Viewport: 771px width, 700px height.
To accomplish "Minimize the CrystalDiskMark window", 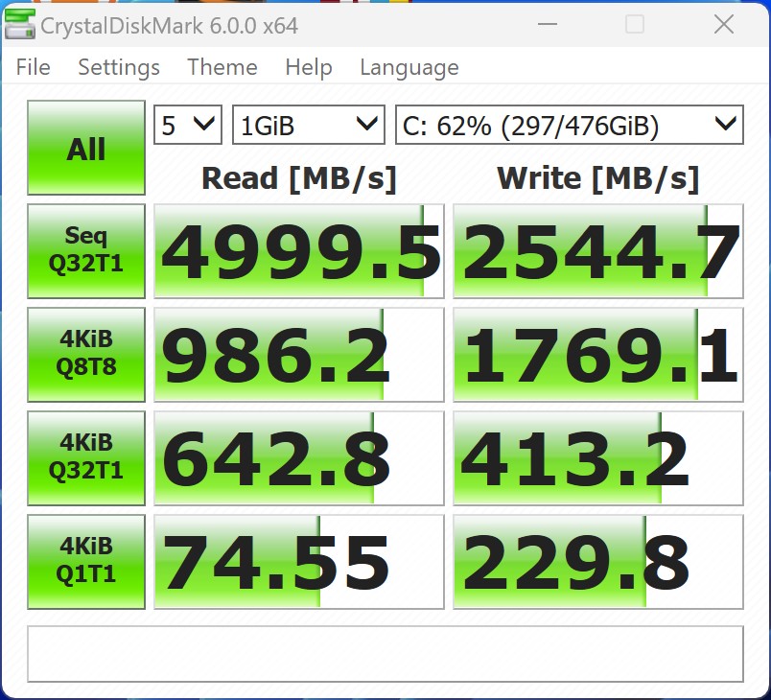I will 548,24.
